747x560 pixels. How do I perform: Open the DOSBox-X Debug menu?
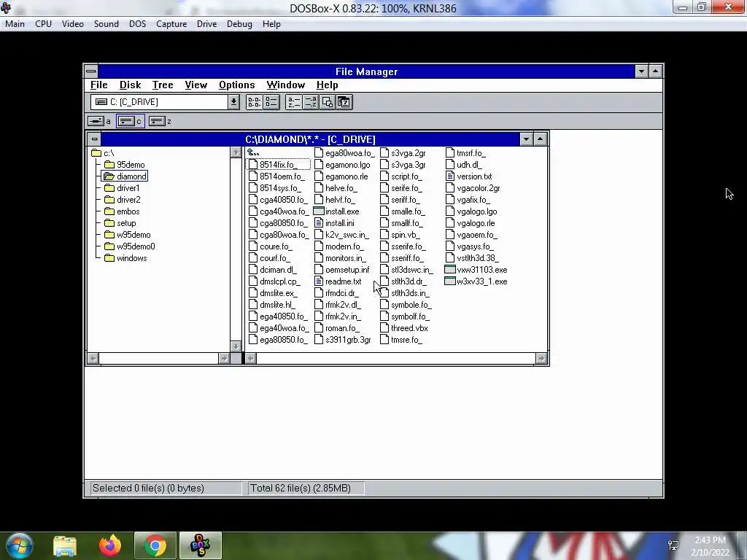239,24
